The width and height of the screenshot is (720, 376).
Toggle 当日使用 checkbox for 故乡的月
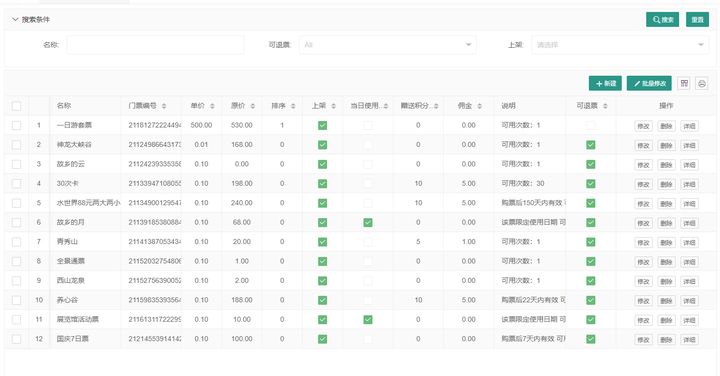click(368, 223)
